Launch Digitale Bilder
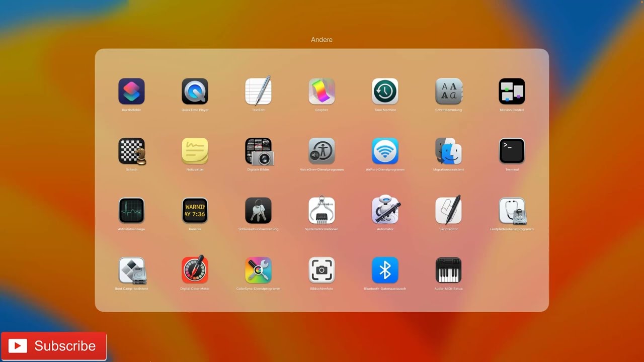The width and height of the screenshot is (644, 362). pyautogui.click(x=259, y=151)
